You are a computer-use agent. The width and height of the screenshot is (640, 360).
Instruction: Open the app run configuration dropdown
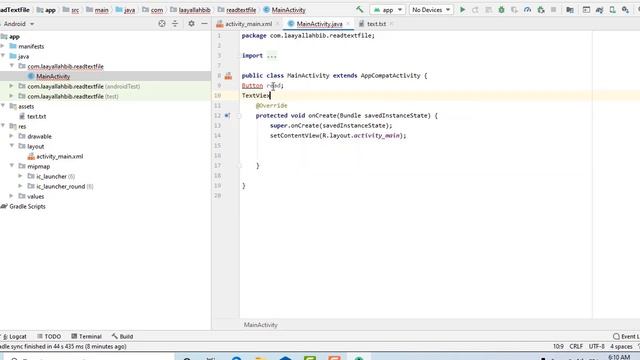(x=388, y=9)
